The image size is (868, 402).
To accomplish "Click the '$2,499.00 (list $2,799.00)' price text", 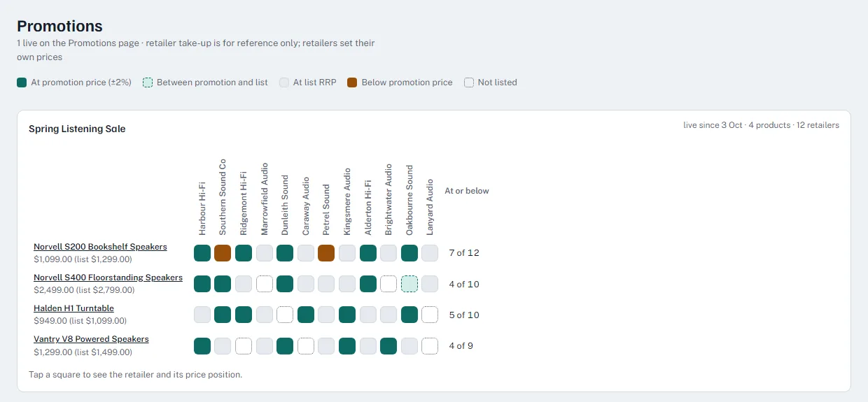I will click(84, 290).
